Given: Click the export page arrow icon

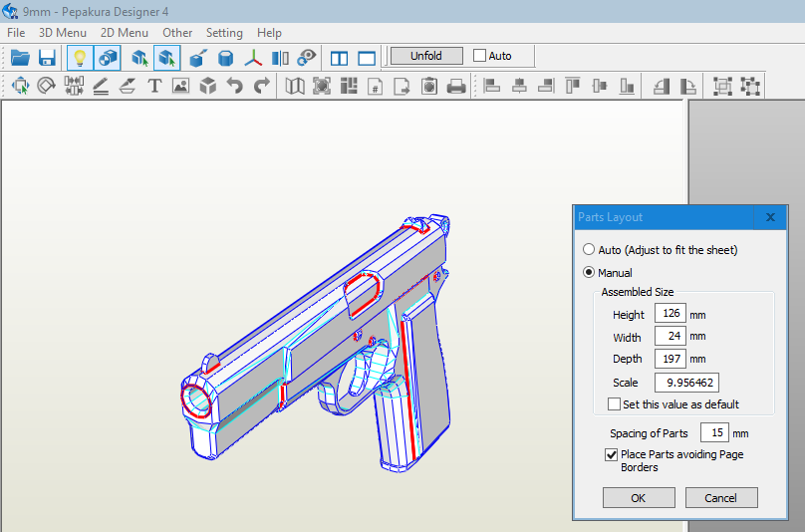Looking at the screenshot, I should (x=402, y=87).
